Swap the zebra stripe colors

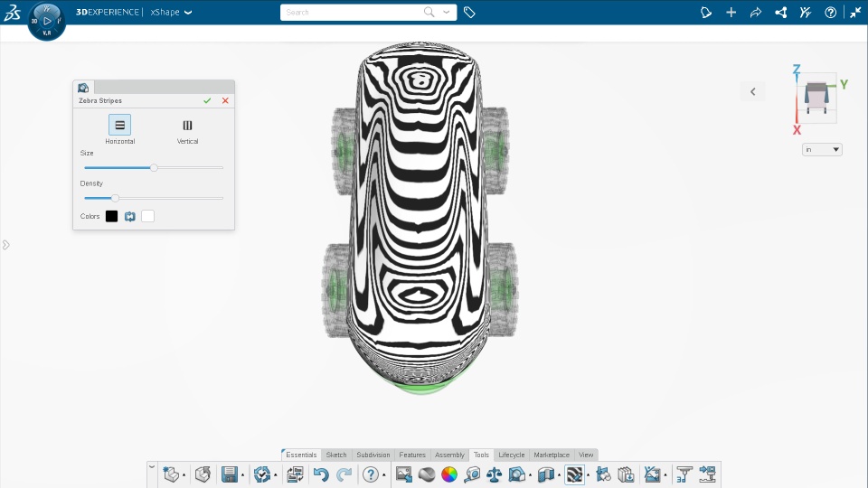tap(129, 216)
